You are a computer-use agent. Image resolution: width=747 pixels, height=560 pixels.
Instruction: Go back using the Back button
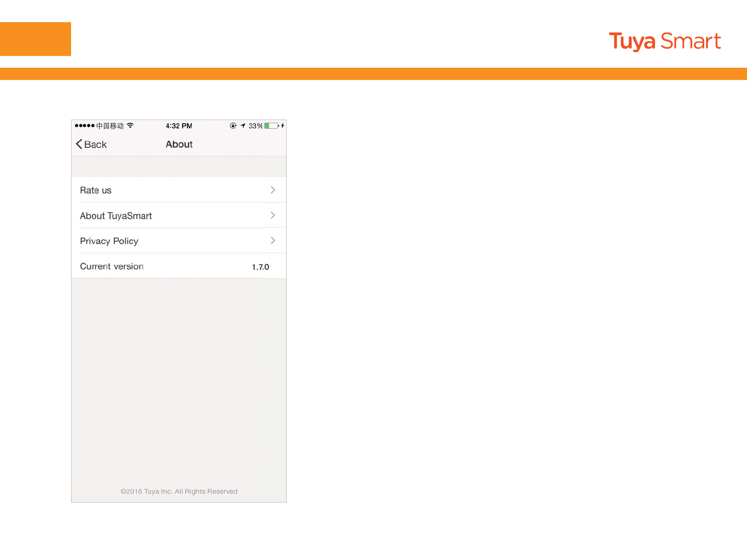91,144
